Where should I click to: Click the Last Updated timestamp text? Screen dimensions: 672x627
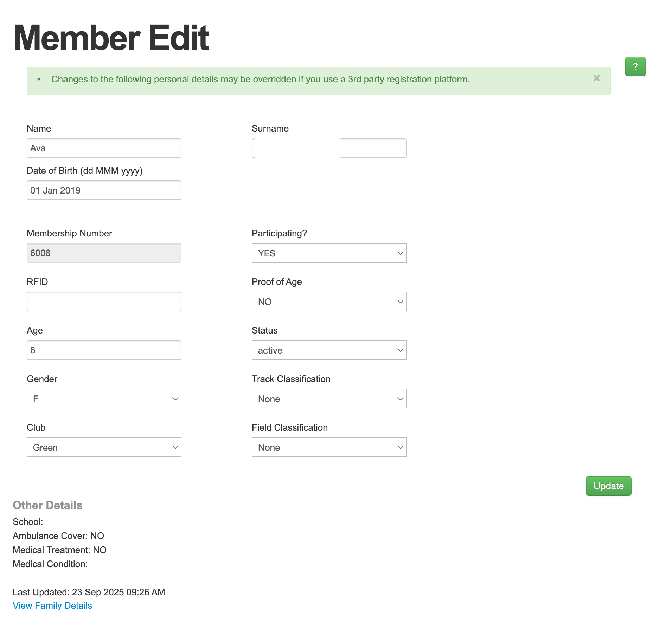tap(89, 592)
